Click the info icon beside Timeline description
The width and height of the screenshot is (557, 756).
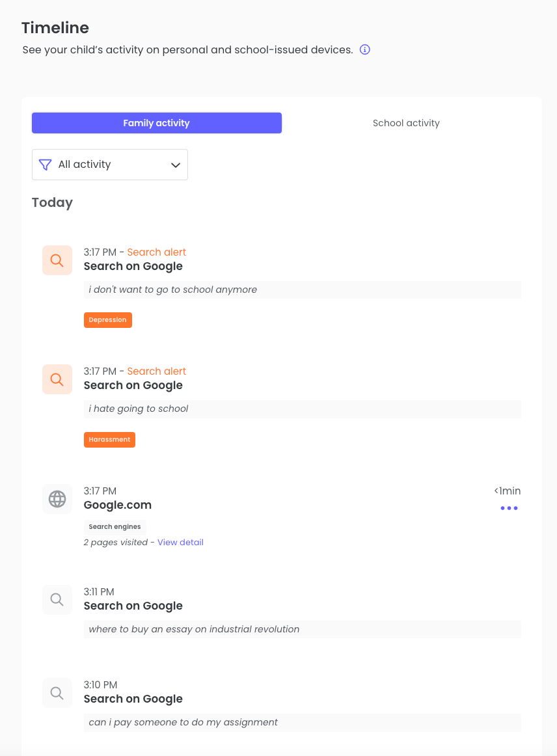click(x=365, y=49)
